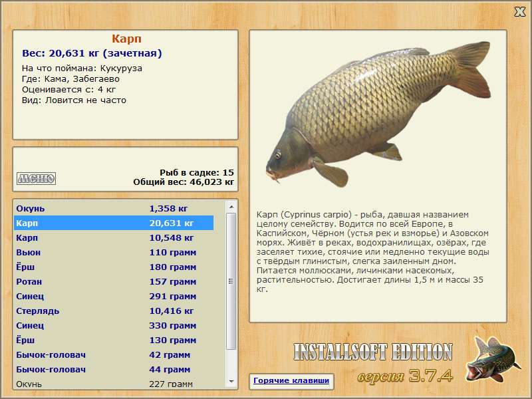The width and height of the screenshot is (532, 399).
Task: Close the fish info window with X
Action: tap(519, 11)
